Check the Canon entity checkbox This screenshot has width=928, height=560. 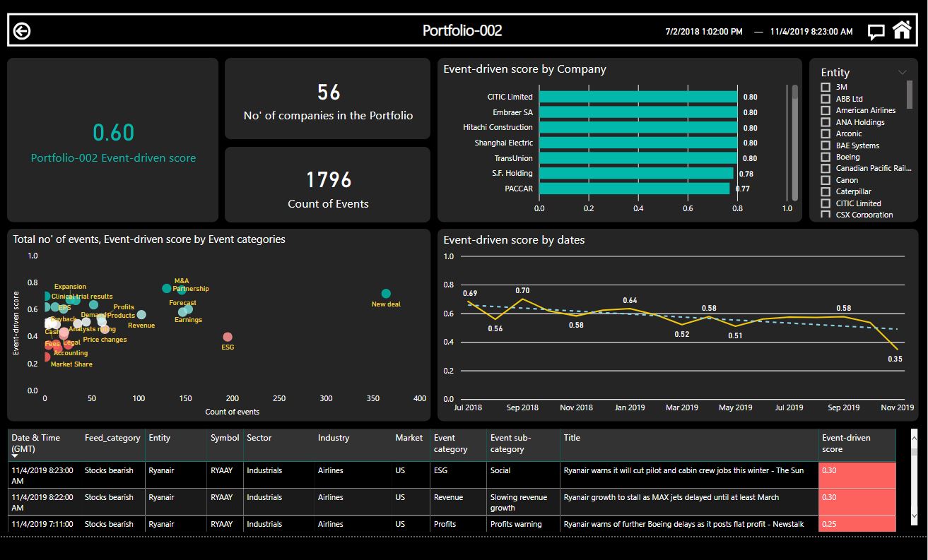click(825, 180)
